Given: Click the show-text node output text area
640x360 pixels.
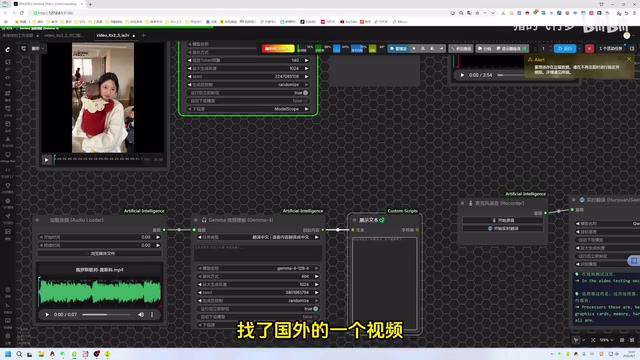Looking at the screenshot, I should tap(384, 284).
